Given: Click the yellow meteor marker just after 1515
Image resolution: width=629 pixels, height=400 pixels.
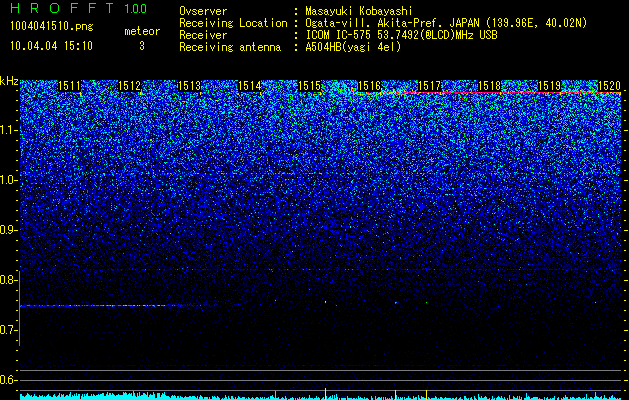Looking at the screenshot, I should coord(325,393).
